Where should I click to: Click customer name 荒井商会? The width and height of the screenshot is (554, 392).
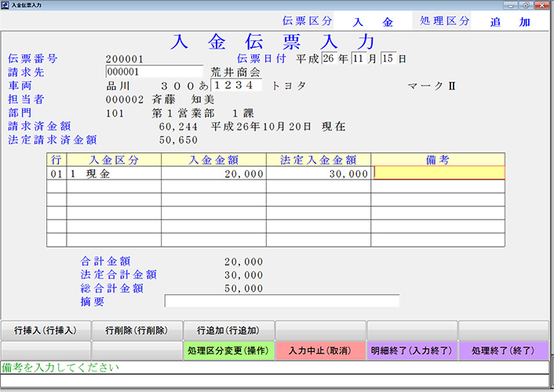pos(235,72)
